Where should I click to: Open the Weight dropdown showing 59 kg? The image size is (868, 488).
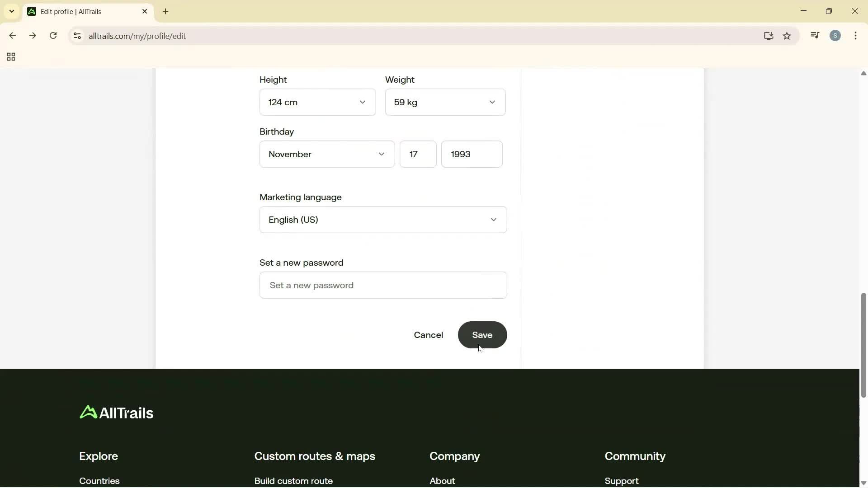click(445, 102)
